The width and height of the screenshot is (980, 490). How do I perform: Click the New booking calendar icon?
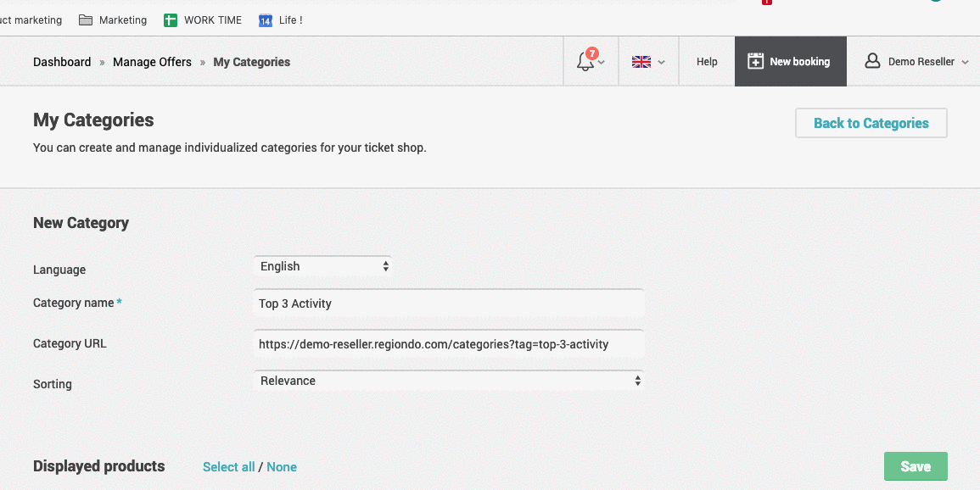point(756,61)
